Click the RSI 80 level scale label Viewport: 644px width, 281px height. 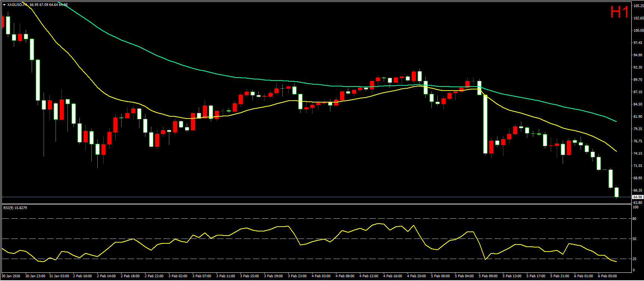point(634,219)
